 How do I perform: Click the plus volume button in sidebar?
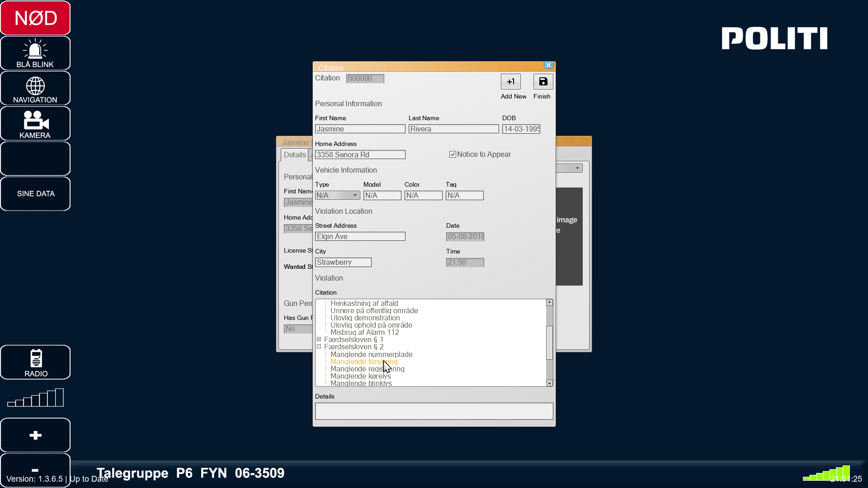click(x=35, y=435)
